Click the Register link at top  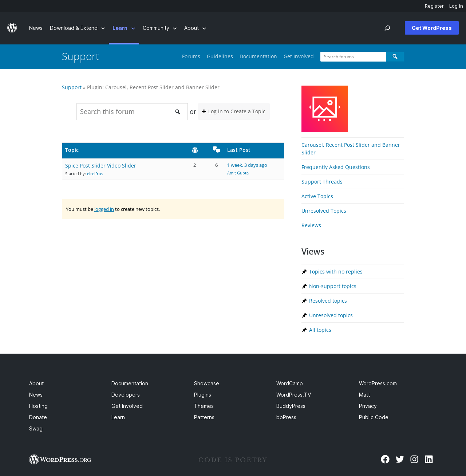tap(434, 6)
